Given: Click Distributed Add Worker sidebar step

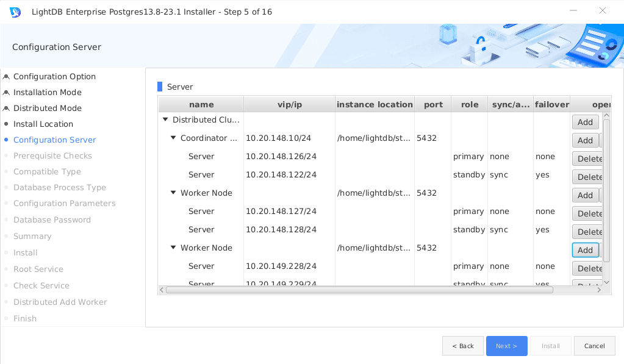Looking at the screenshot, I should (x=60, y=302).
